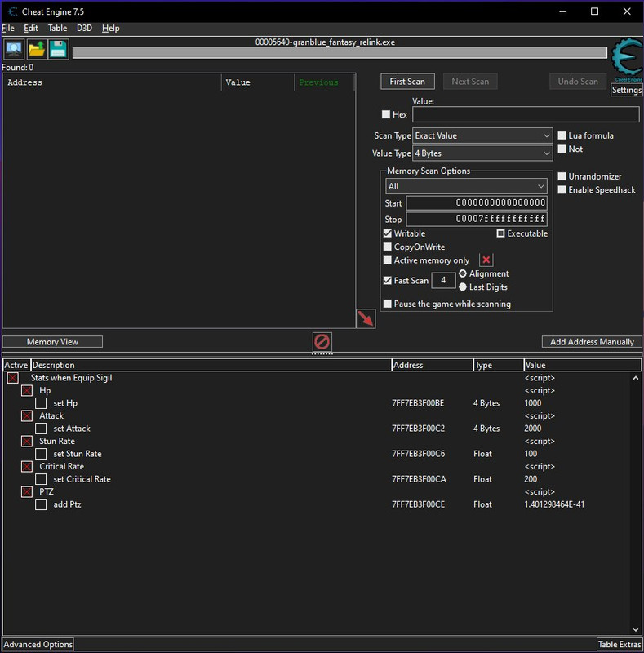Click the Previous column header

[x=324, y=82]
